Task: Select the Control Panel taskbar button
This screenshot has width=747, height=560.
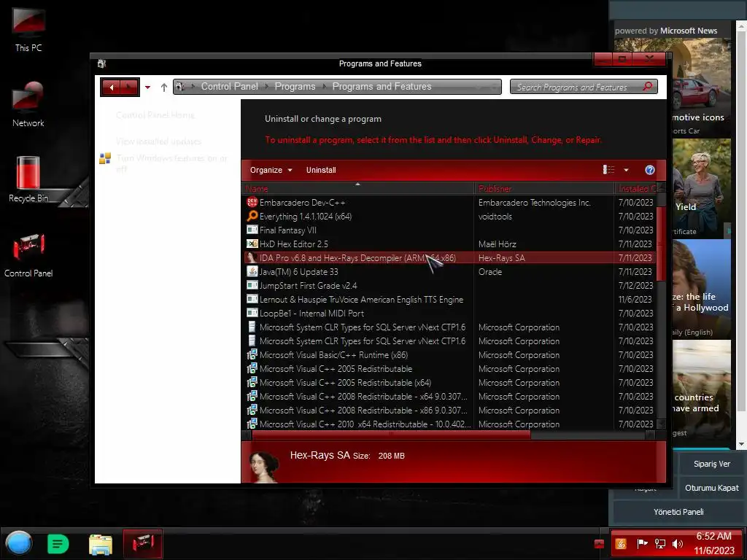Action: 143,543
